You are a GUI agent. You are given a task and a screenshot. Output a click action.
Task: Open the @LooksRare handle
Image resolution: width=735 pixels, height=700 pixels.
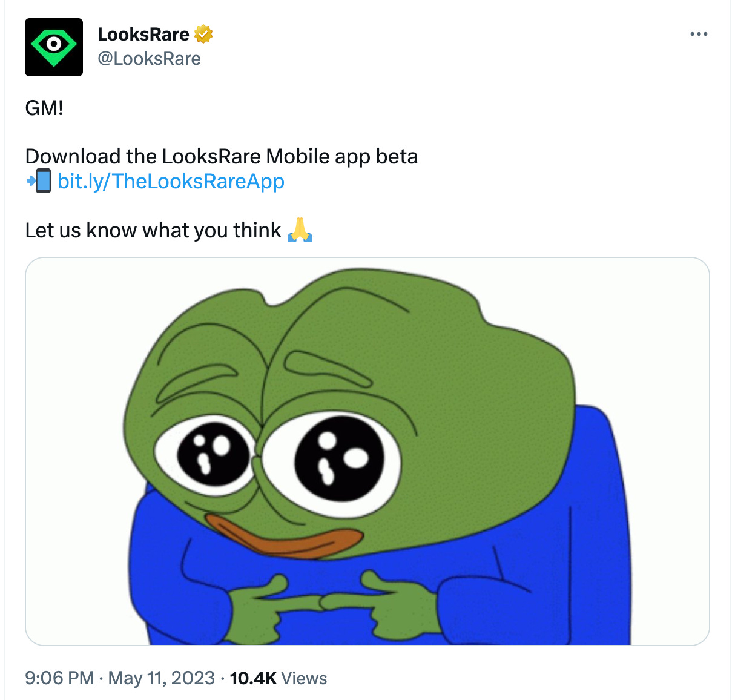[149, 59]
